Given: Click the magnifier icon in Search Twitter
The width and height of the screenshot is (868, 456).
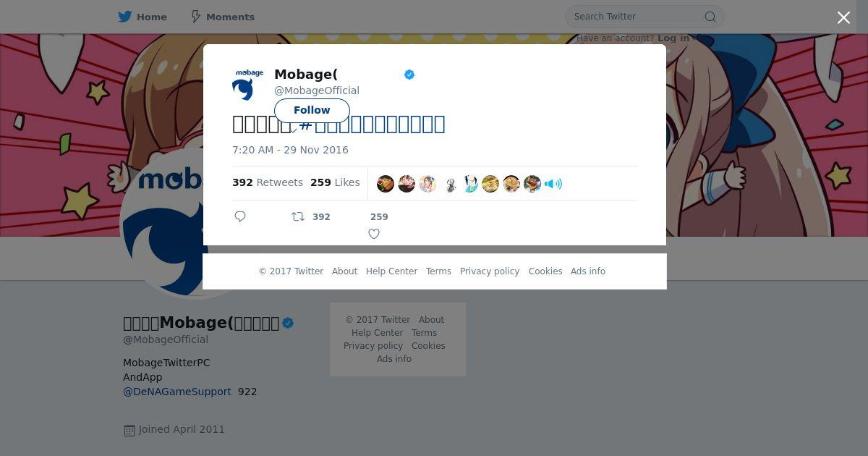Looking at the screenshot, I should 710,17.
